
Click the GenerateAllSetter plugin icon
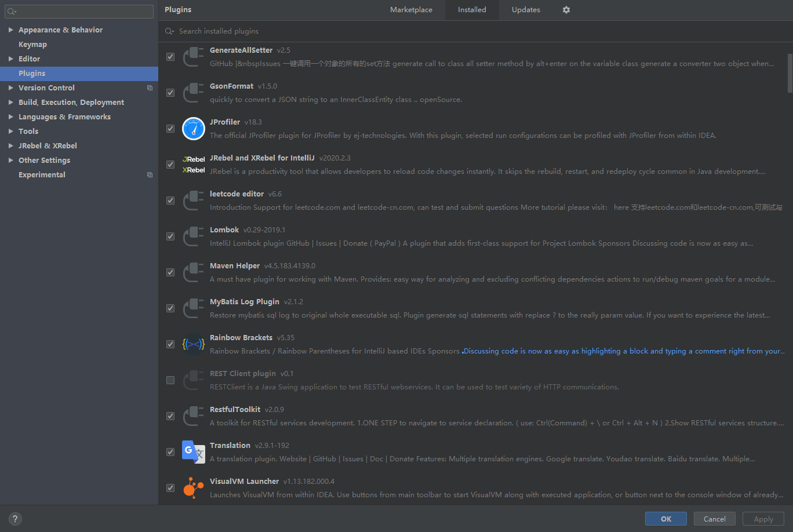tap(194, 57)
